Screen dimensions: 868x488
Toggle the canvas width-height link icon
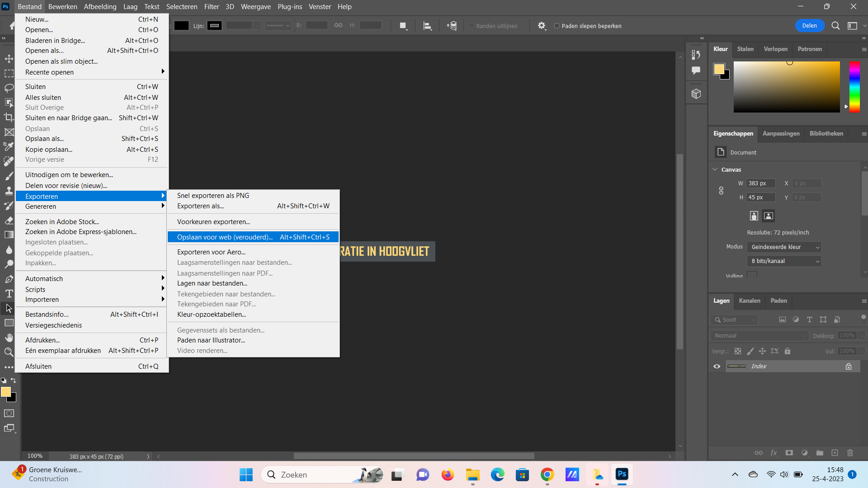point(721,190)
